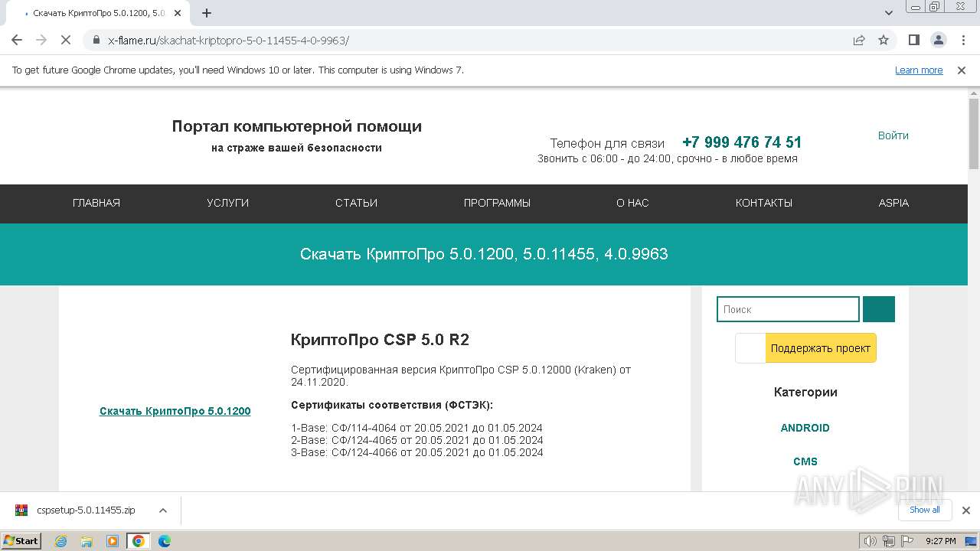Image resolution: width=980 pixels, height=551 pixels.
Task: Click the taskbar clock 9:27 PM
Action: click(x=941, y=541)
